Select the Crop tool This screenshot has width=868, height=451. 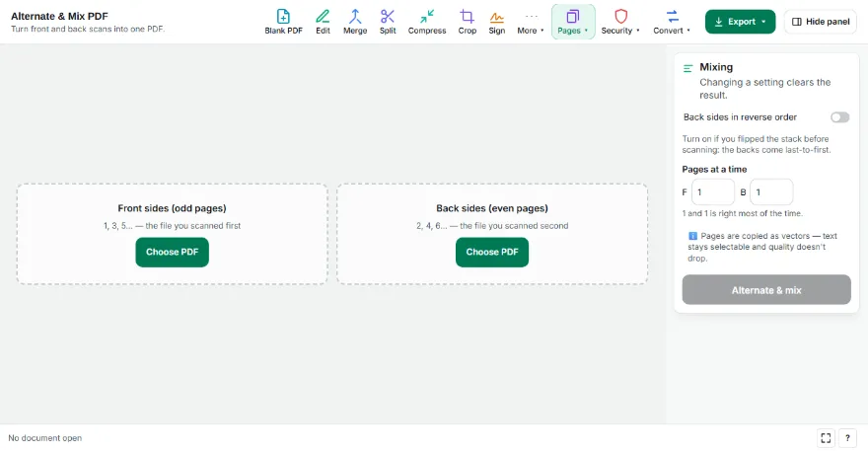[x=468, y=22]
